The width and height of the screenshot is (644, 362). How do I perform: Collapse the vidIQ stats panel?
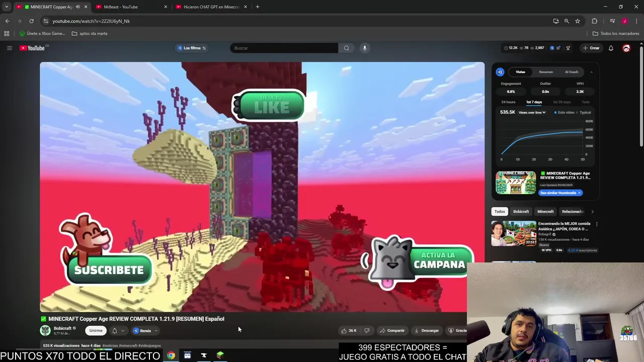[591, 72]
